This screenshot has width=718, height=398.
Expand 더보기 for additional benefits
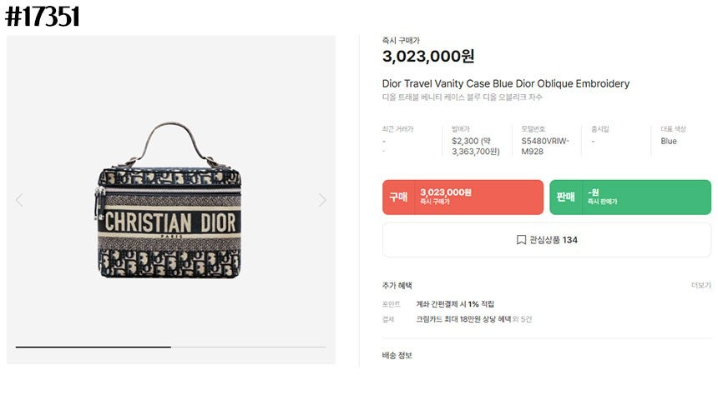[x=701, y=285]
